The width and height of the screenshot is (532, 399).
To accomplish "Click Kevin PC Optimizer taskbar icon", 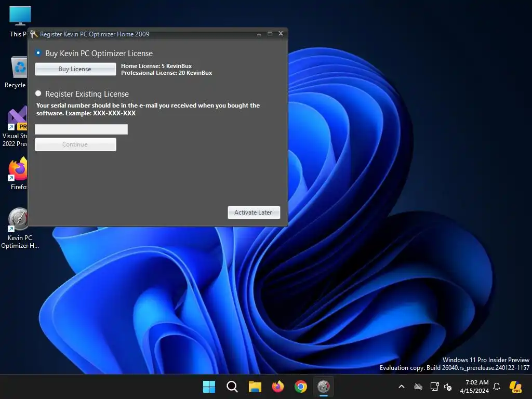I will pyautogui.click(x=324, y=387).
